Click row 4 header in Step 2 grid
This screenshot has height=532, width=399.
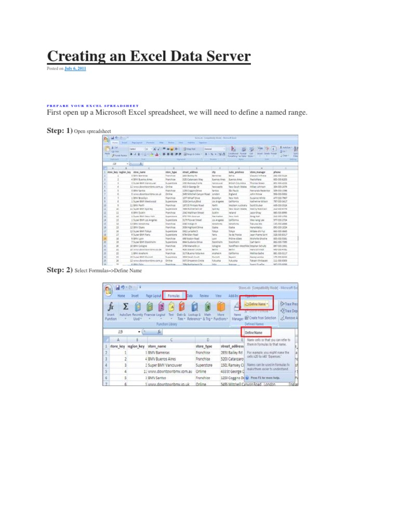tap(106, 365)
